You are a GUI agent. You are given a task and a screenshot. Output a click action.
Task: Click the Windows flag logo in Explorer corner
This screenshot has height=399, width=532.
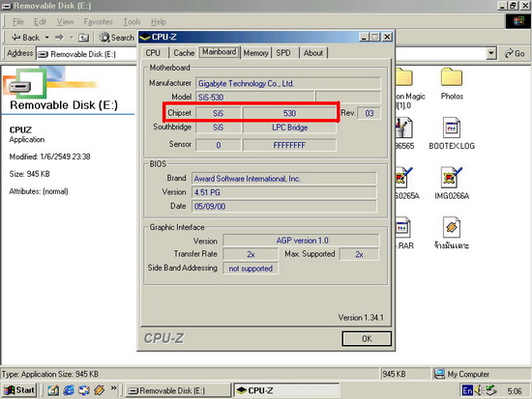point(518,21)
